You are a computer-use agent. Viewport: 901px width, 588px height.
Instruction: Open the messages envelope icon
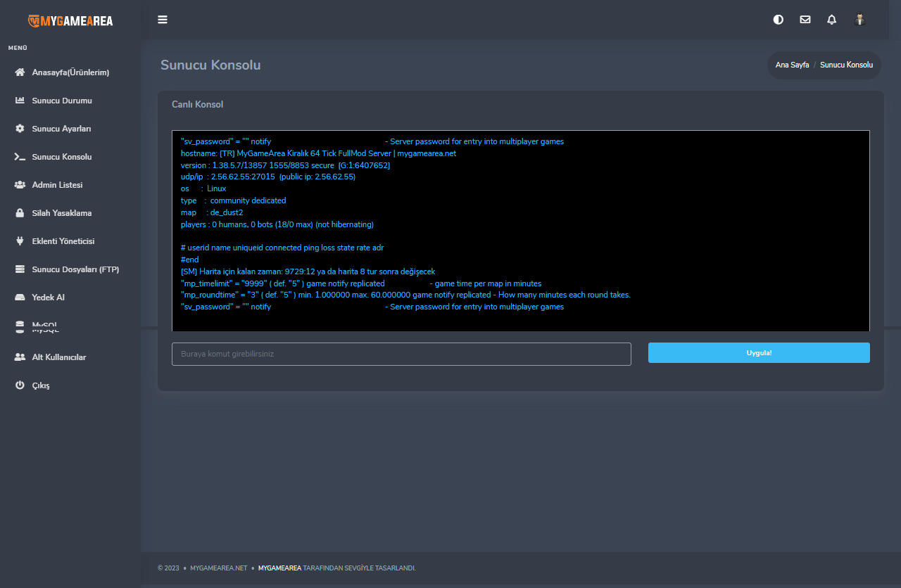pos(805,20)
